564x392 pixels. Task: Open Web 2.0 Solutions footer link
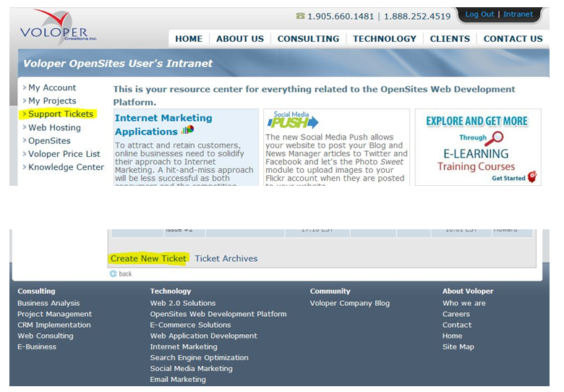click(183, 303)
